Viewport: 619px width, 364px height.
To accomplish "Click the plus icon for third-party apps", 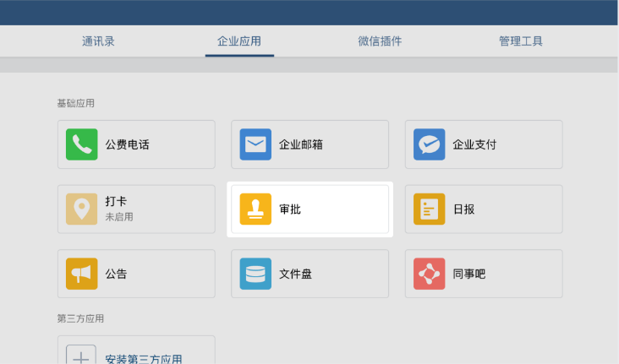I will point(81,355).
